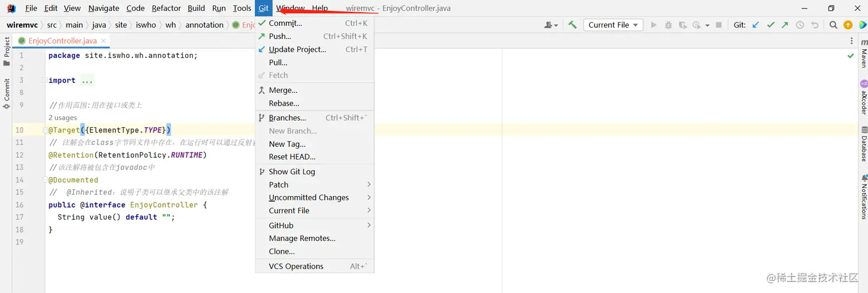This screenshot has height=293, width=868.
Task: Click the green inspection checkmark in editor
Action: (x=851, y=56)
